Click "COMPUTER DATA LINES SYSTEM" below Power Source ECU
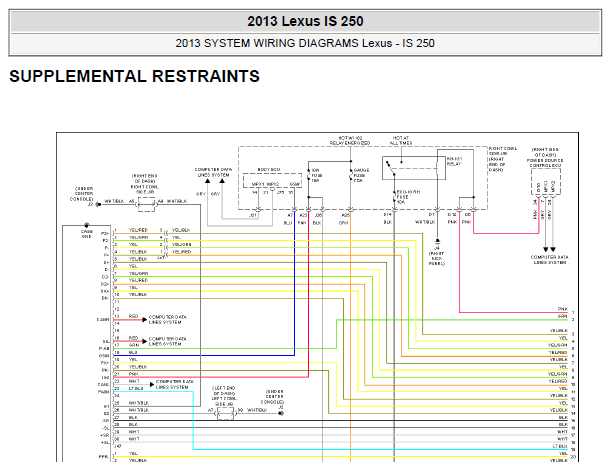 tap(549, 259)
